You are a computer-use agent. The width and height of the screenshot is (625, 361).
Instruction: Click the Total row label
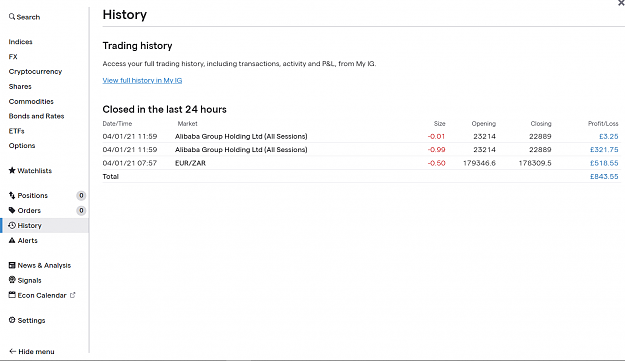click(x=110, y=177)
